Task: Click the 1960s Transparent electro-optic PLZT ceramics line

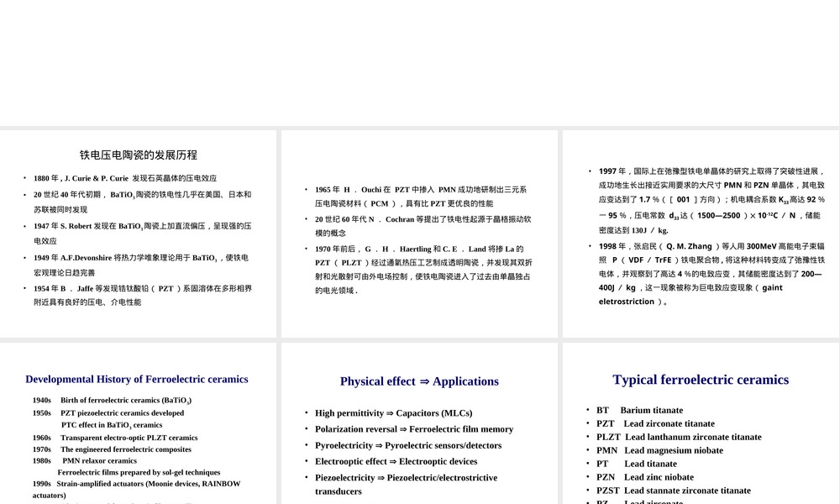Action: pos(115,438)
